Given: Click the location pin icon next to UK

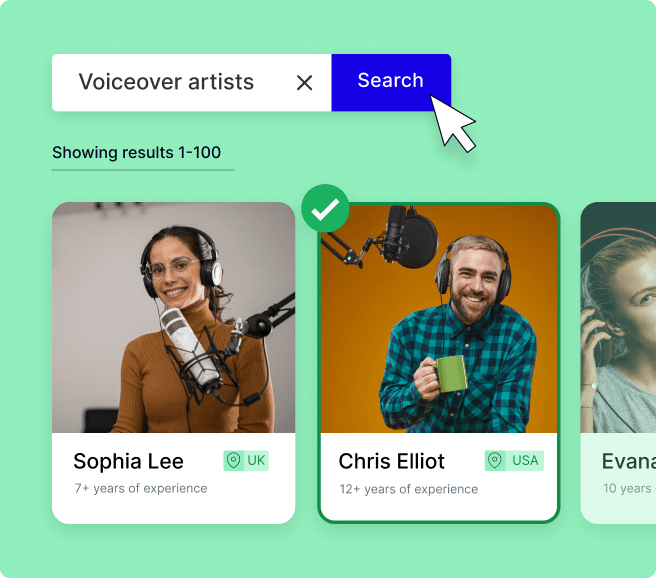Looking at the screenshot, I should click(233, 460).
